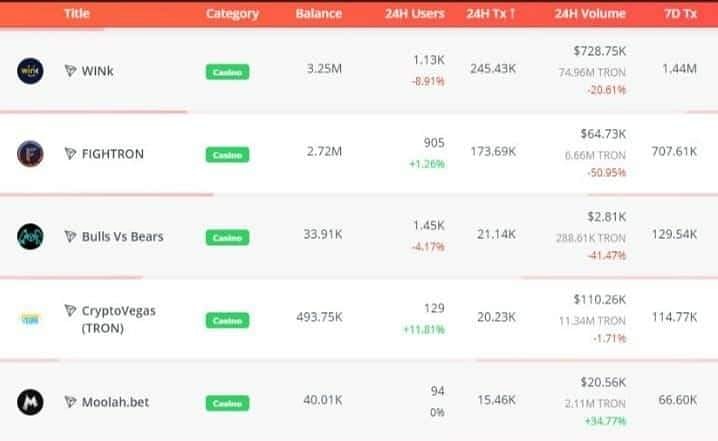Click the TRON symbol beside Moolah.bet
Screen dimensions: 718x441
[x=70, y=402]
